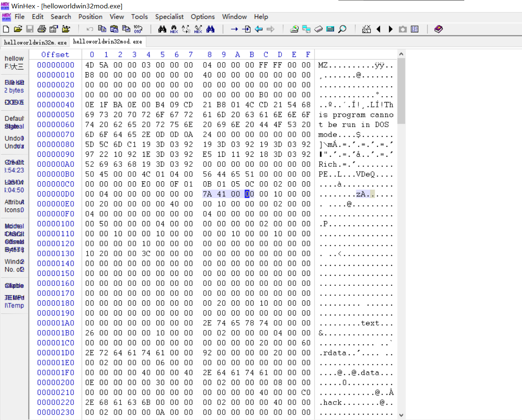Click the '.rdata' text in the ASCII column
This screenshot has height=420, width=522.
tap(333, 353)
